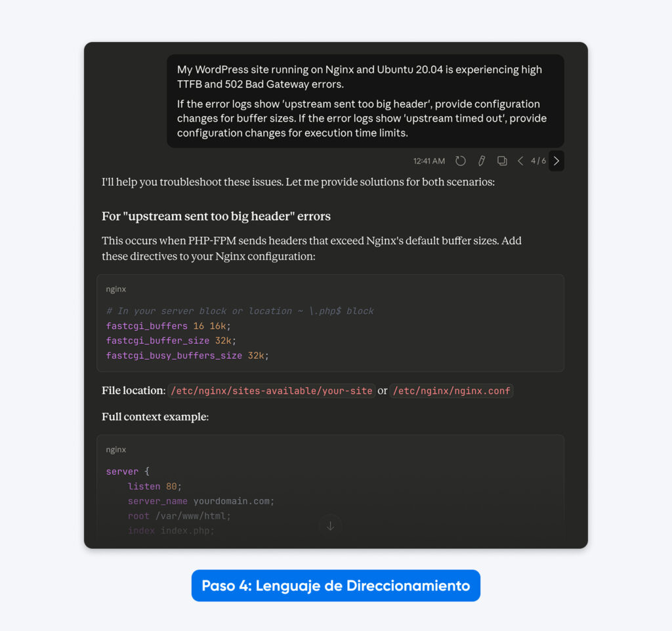This screenshot has width=672, height=631.
Task: Click the upstream sent too big header heading
Action: (x=216, y=216)
